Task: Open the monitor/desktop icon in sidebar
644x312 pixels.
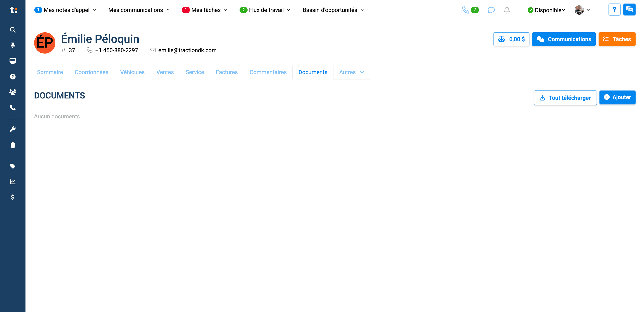Action: click(12, 61)
